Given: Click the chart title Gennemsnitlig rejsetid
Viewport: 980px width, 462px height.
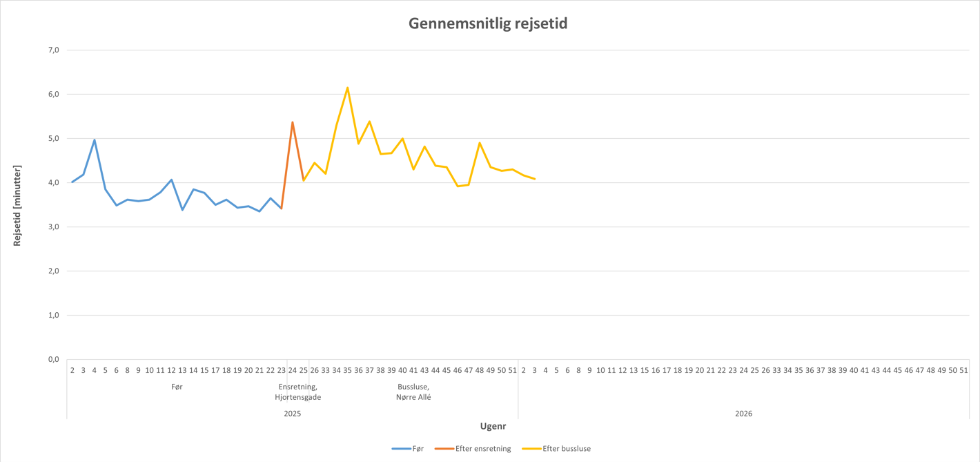Looking at the screenshot, I should pyautogui.click(x=488, y=23).
